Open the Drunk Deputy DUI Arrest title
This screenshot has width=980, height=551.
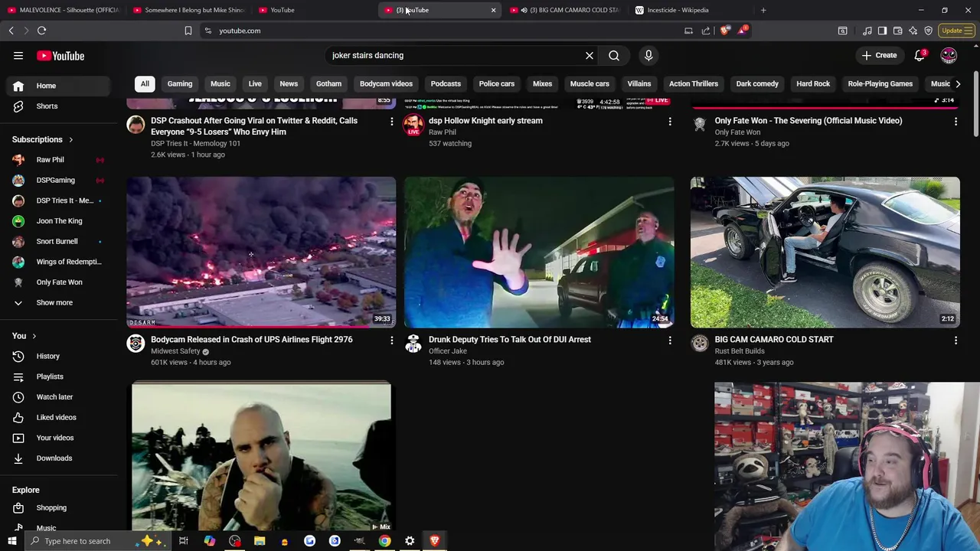coord(510,340)
